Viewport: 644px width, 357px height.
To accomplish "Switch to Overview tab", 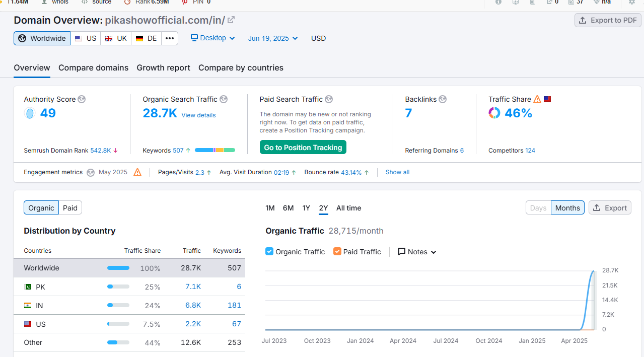I will 32,67.
